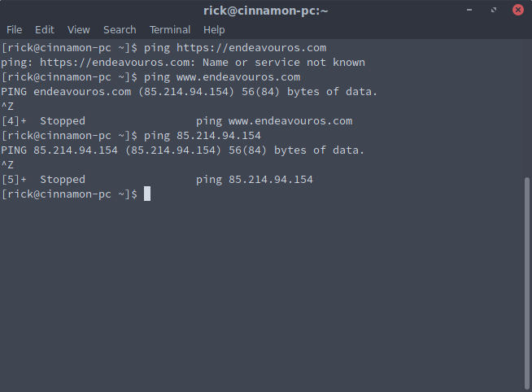This screenshot has height=392, width=532.
Task: Click the second ping www.endeavouros.com command
Action: (x=222, y=77)
